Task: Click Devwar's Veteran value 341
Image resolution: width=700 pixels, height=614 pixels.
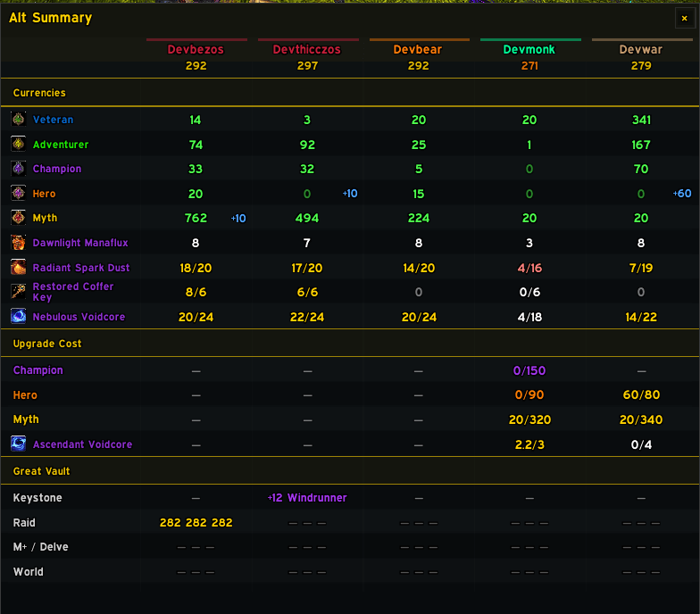Action: tap(641, 120)
